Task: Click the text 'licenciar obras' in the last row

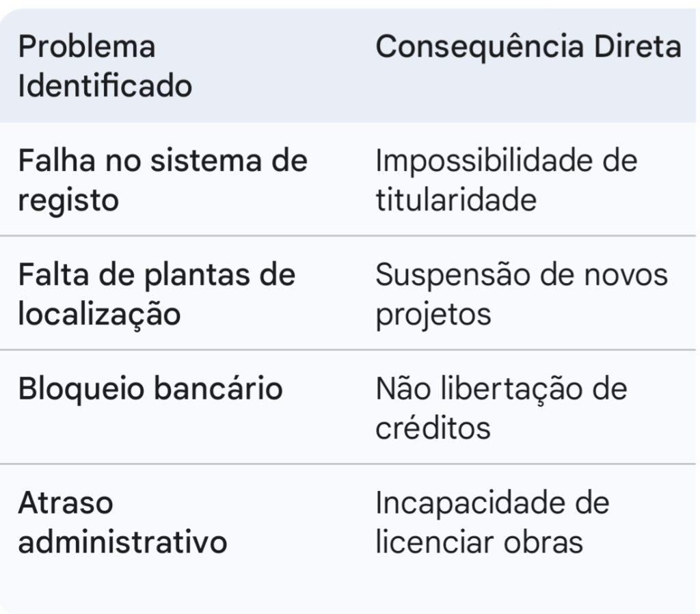Action: [x=479, y=542]
